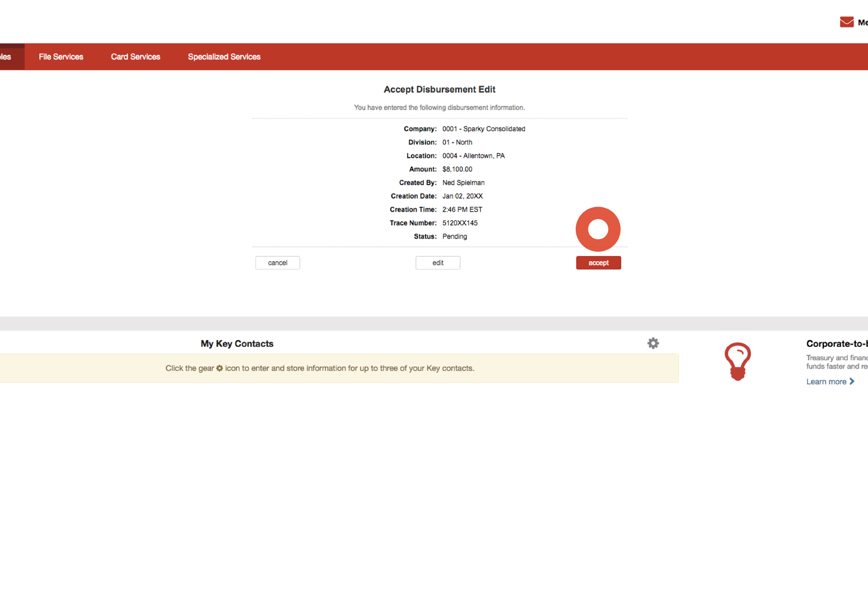Image resolution: width=868 pixels, height=609 pixels.
Task: Select creator name Ned Spielman
Action: pyautogui.click(x=464, y=183)
